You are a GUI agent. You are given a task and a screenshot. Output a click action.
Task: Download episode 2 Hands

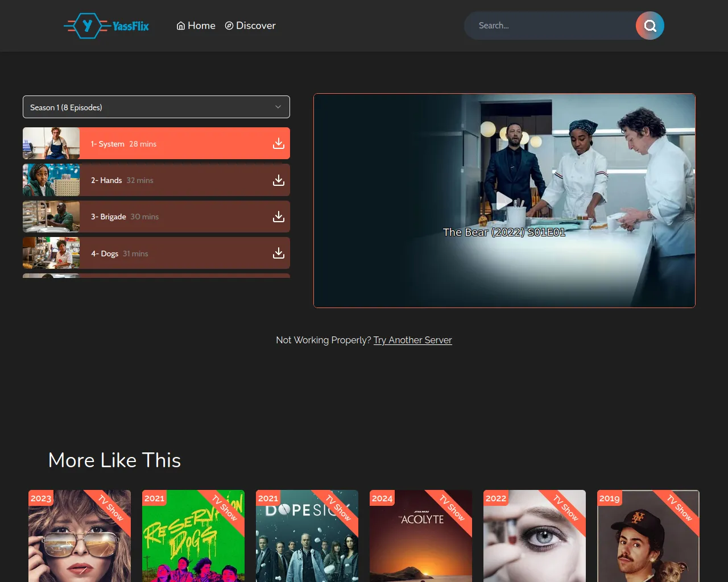coord(278,180)
